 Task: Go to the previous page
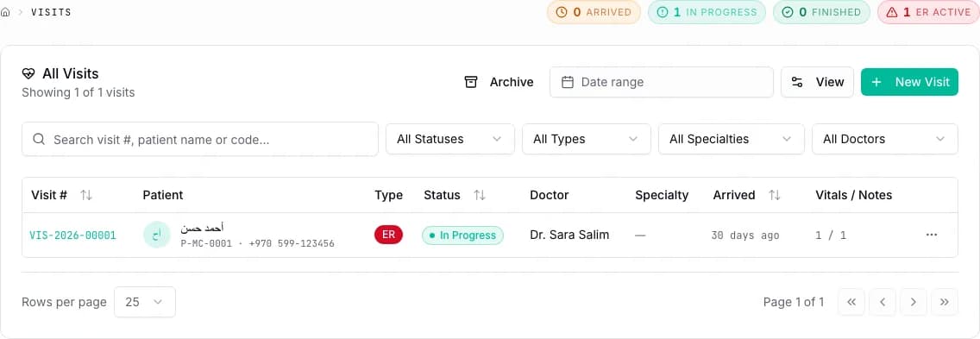pos(883,302)
